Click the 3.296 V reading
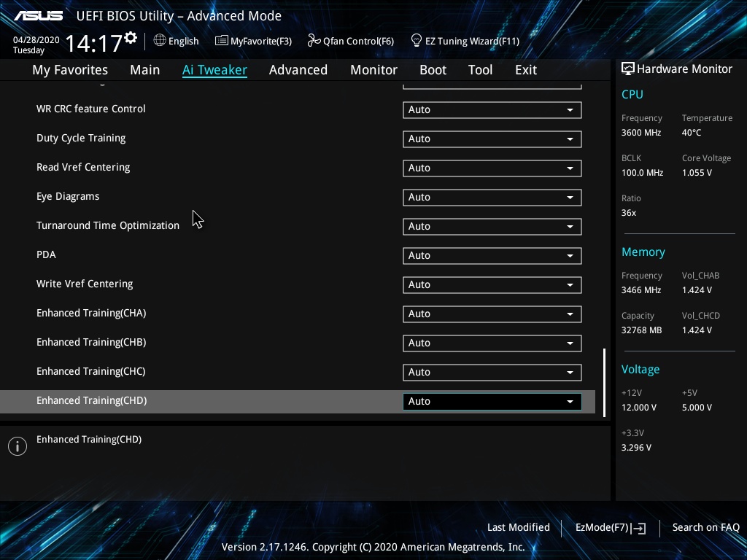The image size is (747, 560). tap(636, 448)
